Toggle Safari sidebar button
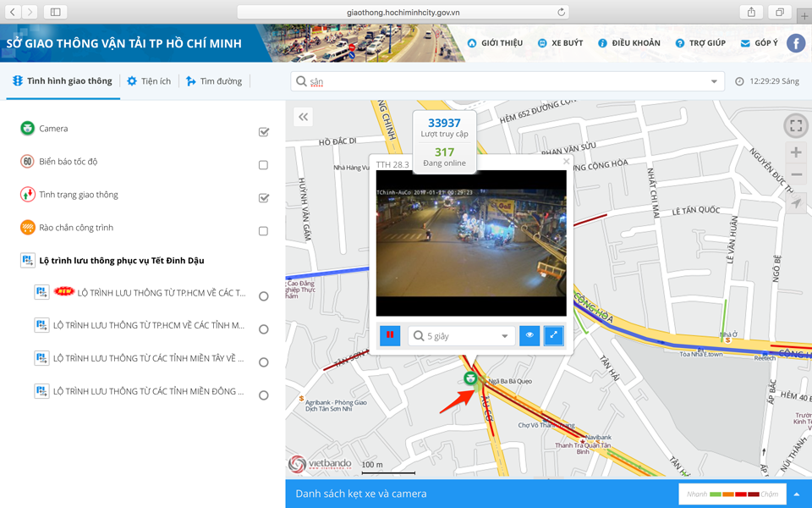This screenshot has width=812, height=508. pyautogui.click(x=56, y=12)
